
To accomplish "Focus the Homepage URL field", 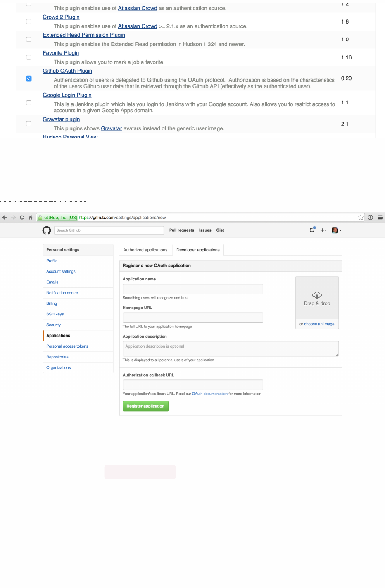I will coord(193,318).
